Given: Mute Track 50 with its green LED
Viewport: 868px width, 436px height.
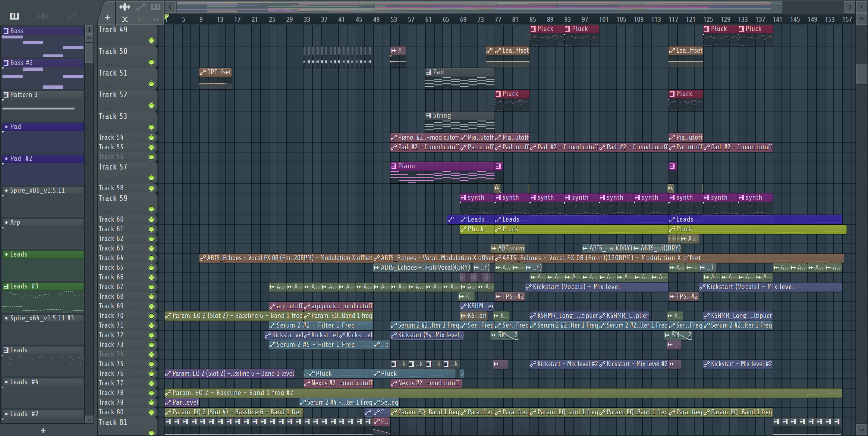Looking at the screenshot, I should tap(151, 62).
